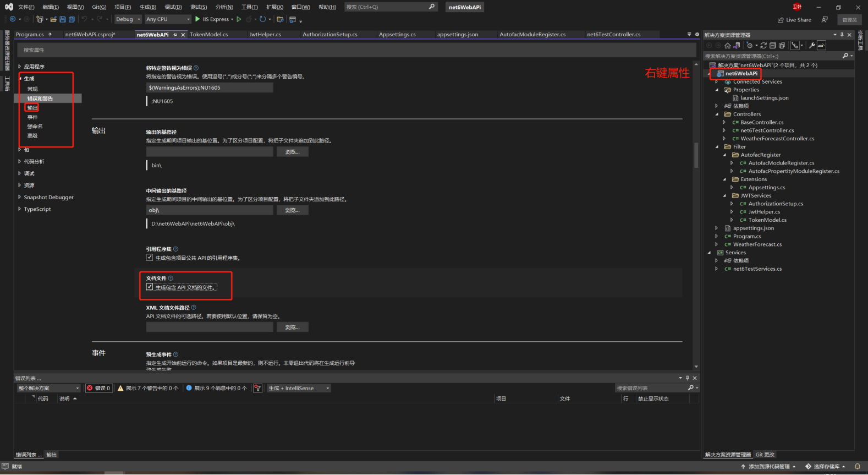Click pending changes filter clock icon

click(749, 46)
